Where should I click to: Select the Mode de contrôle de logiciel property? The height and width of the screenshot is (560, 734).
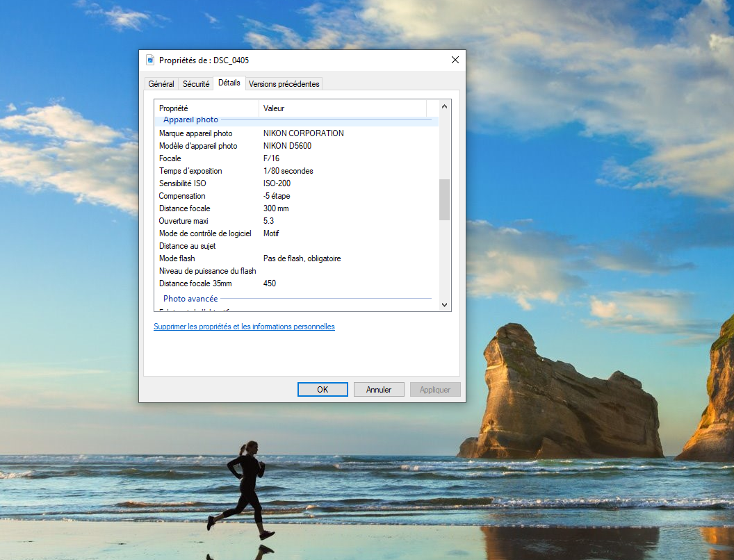tap(205, 233)
